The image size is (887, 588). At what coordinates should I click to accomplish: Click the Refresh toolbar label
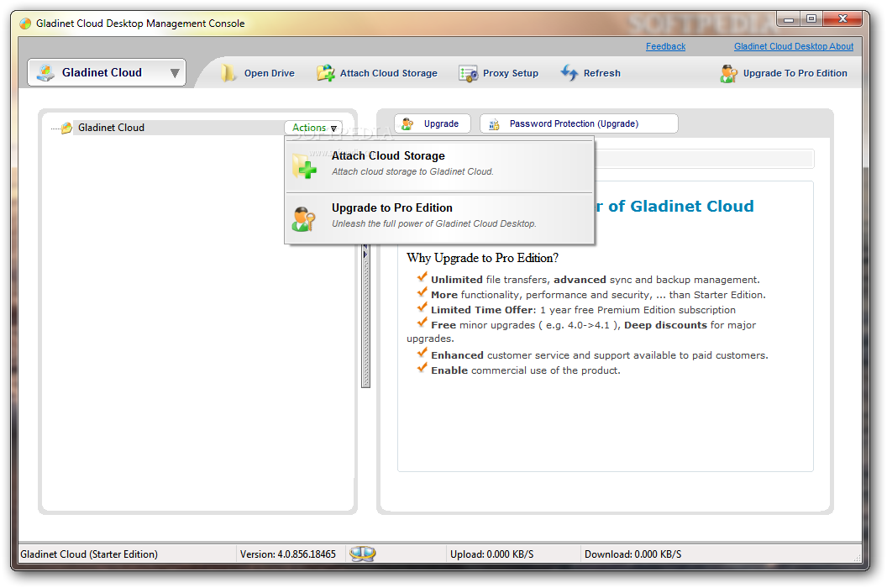(x=602, y=73)
